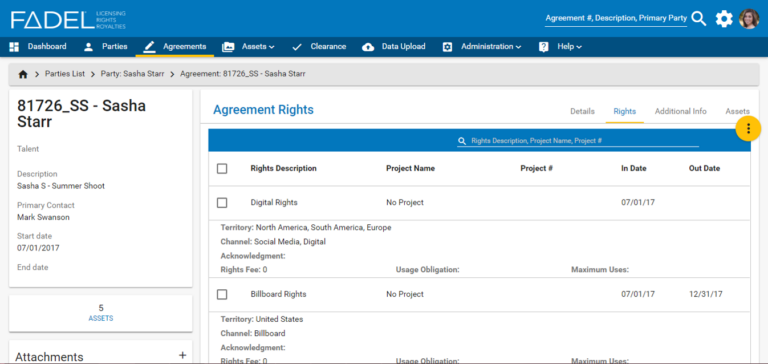This screenshot has height=364, width=768.
Task: Open the Dashboard menu item
Action: [47, 47]
